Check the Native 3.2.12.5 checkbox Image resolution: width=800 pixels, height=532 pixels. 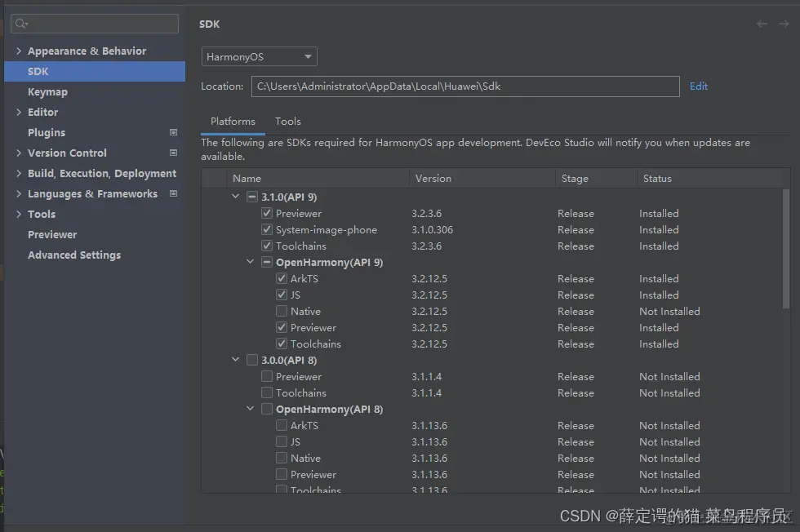click(x=282, y=311)
